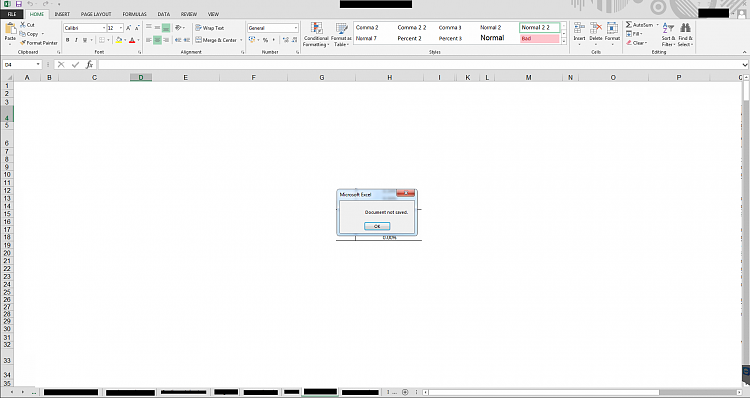
Task: Click the Increase Decimal icon
Action: [x=286, y=40]
